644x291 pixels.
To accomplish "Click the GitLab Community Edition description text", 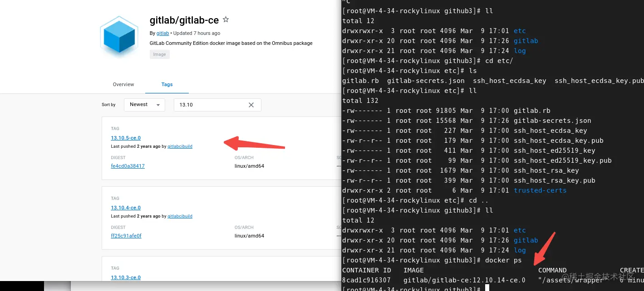I will click(x=231, y=43).
